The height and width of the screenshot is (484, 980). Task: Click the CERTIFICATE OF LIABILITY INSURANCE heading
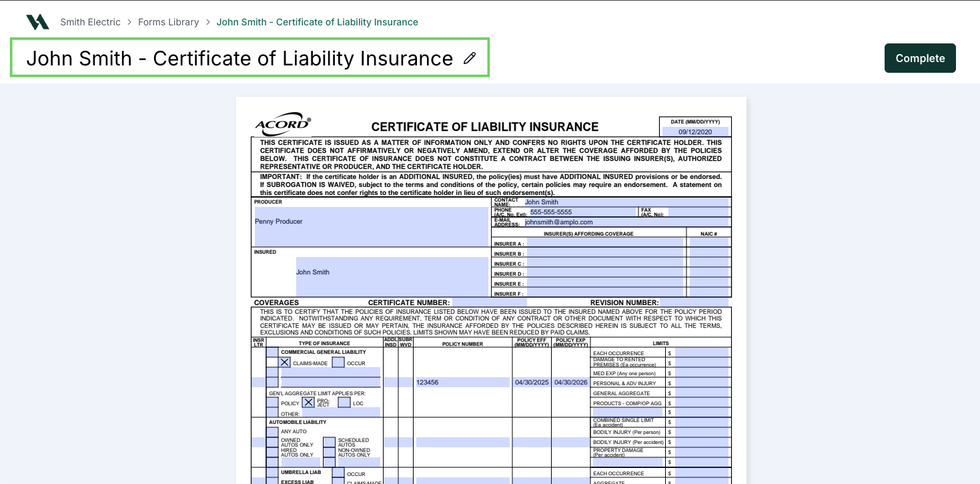click(485, 127)
